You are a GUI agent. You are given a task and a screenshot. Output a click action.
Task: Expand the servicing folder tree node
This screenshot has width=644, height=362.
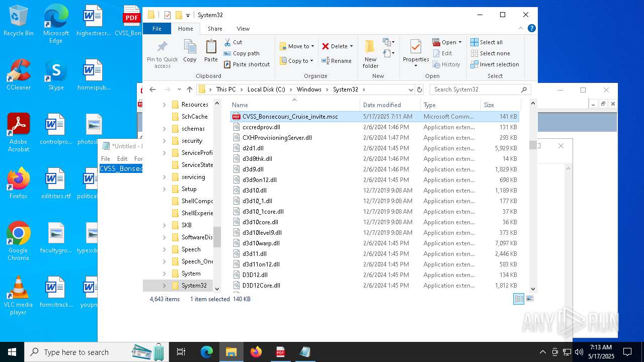pos(164,177)
